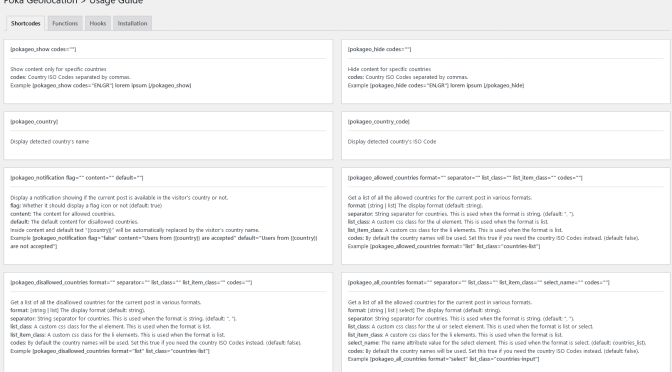Click the [pokageo_country] shortcode heading
The image size is (672, 372).
coord(34,122)
